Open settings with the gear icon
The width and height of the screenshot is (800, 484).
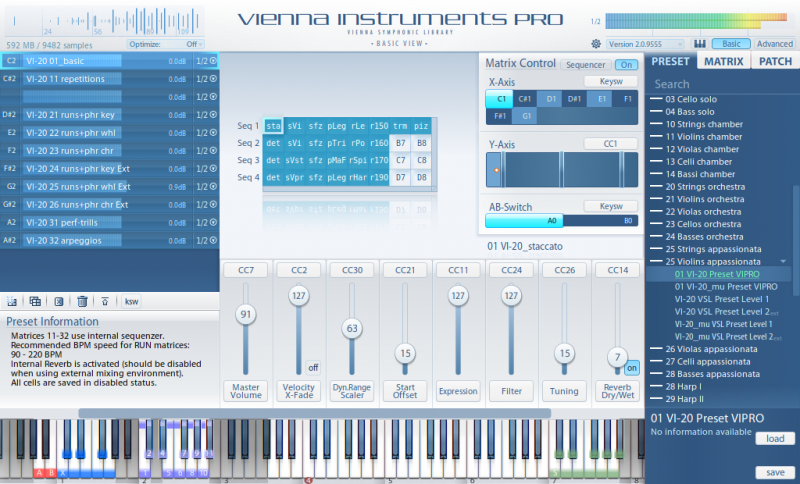click(x=595, y=44)
